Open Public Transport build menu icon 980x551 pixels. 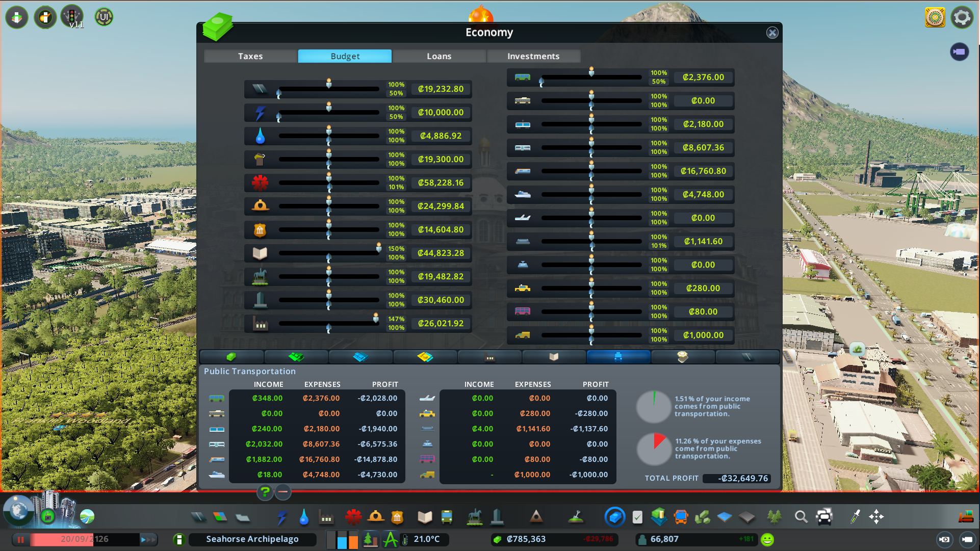[447, 517]
